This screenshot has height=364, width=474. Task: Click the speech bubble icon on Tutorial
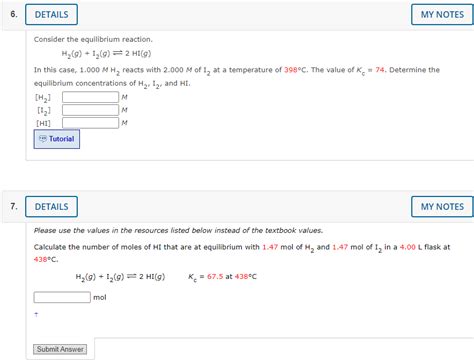click(43, 139)
